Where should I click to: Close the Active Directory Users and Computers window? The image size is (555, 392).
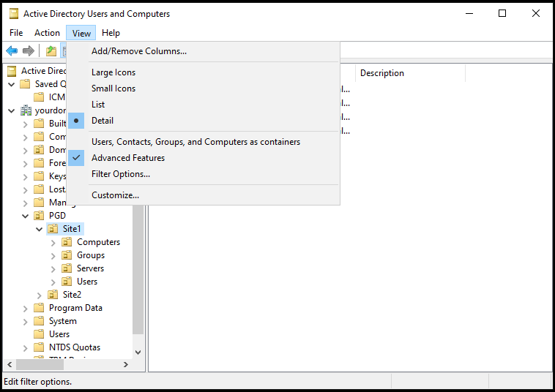pyautogui.click(x=535, y=13)
